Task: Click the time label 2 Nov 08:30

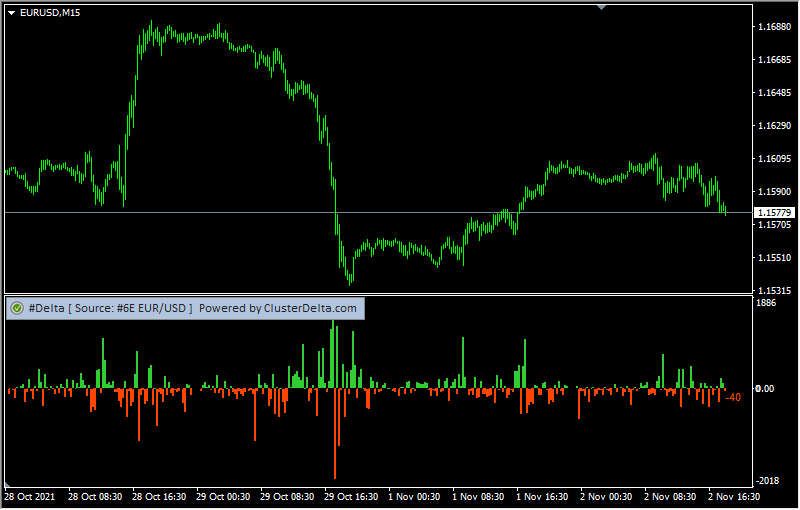Action: (x=670, y=496)
